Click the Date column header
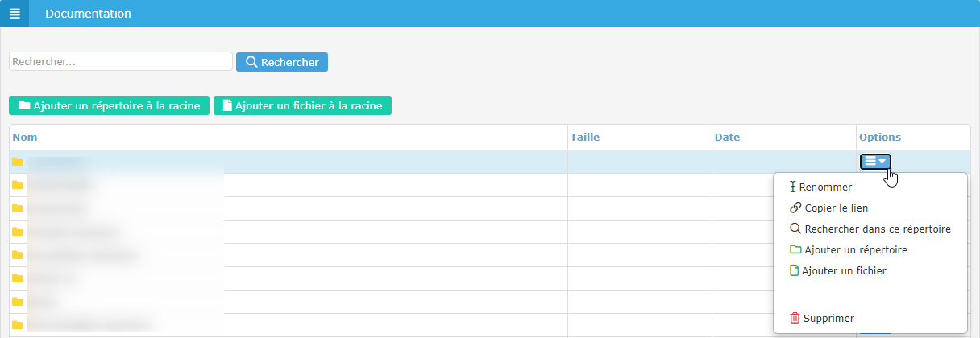This screenshot has width=980, height=338. (x=727, y=138)
